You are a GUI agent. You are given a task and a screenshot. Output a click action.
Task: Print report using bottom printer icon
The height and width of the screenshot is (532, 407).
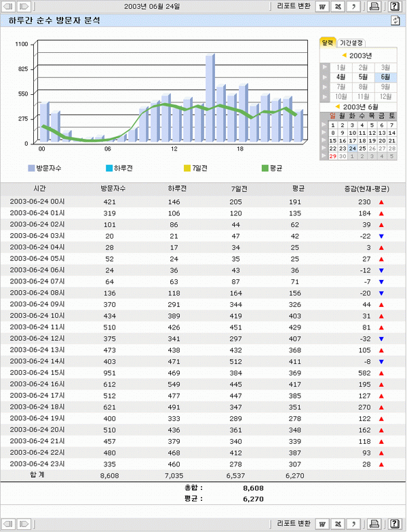tap(374, 524)
